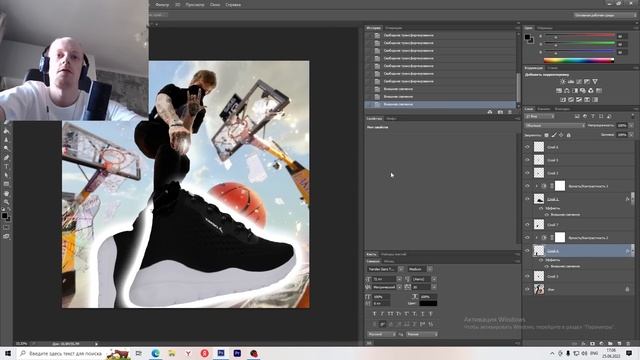Add a Channel Mixer adjustment
Image resolution: width=640 pixels, height=360 pixels.
point(591,91)
